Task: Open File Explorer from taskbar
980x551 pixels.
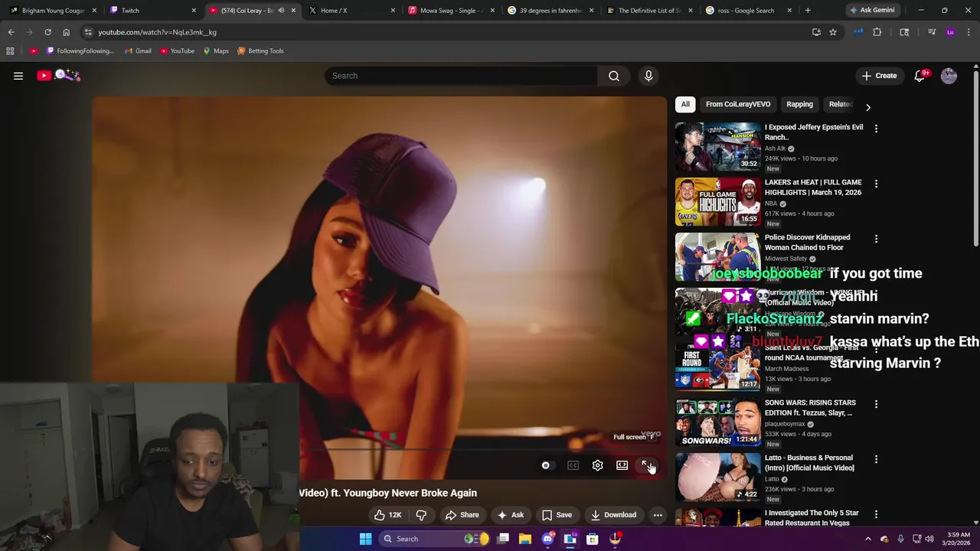Action: (525, 539)
